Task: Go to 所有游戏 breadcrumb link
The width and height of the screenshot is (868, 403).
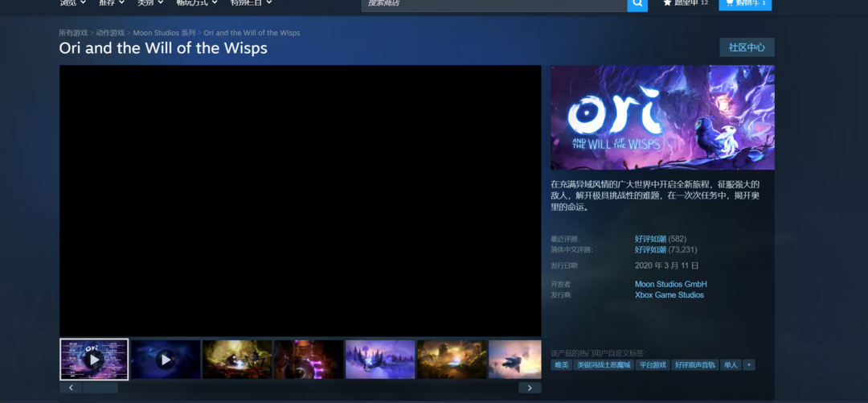Action: click(73, 33)
